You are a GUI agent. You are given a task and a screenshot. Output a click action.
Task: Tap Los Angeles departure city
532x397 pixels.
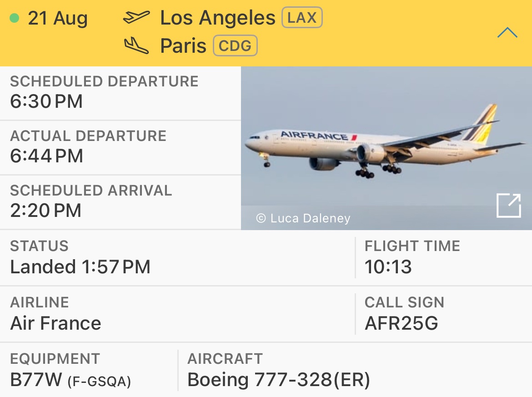click(217, 18)
